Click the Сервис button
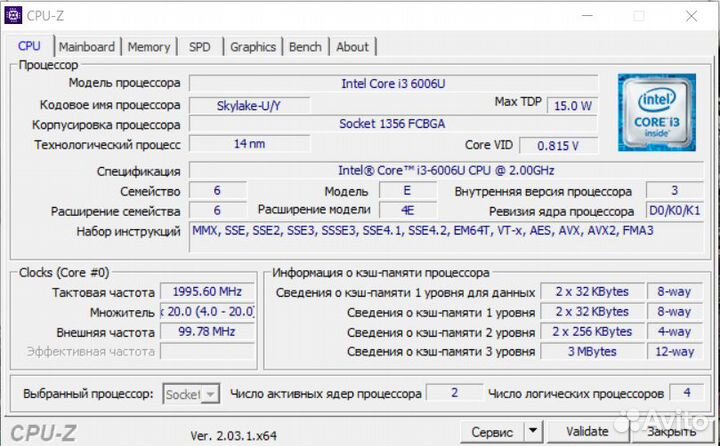The image size is (720, 446). (492, 432)
